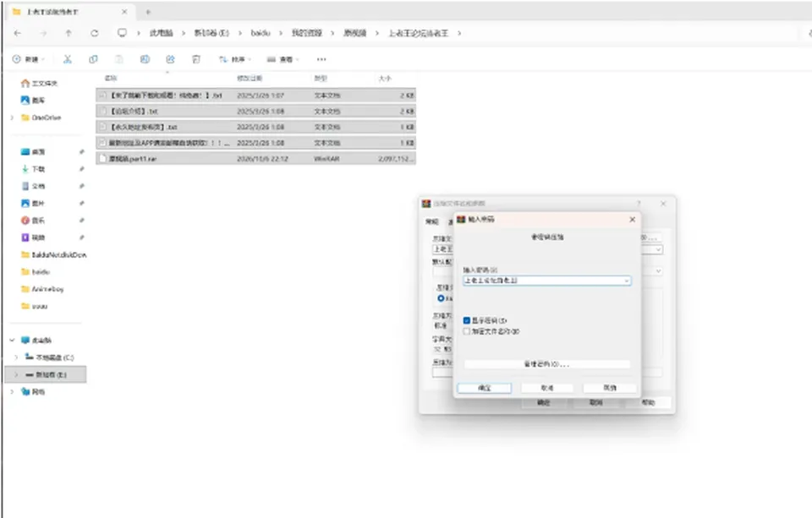The width and height of the screenshot is (812, 518).
Task: Navigate up one folder level in Explorer
Action: click(69, 33)
